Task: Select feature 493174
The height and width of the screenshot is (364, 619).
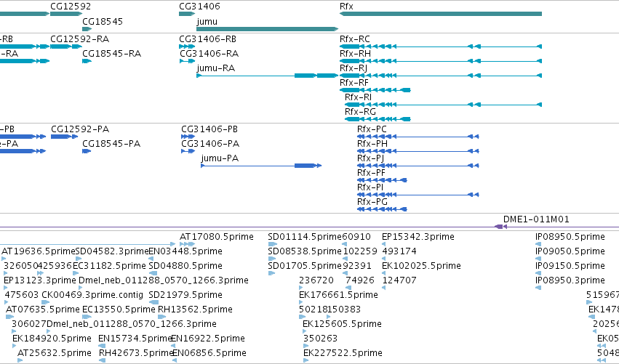Action: coord(399,251)
